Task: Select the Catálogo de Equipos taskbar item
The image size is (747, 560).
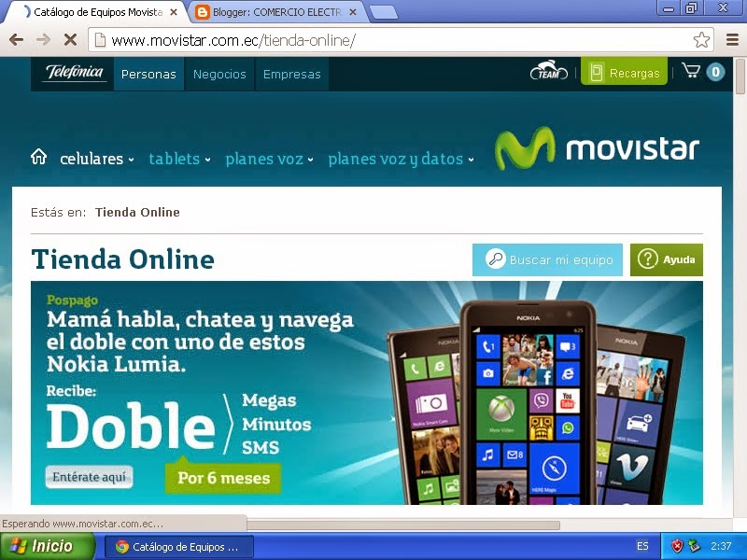Action: tap(178, 547)
